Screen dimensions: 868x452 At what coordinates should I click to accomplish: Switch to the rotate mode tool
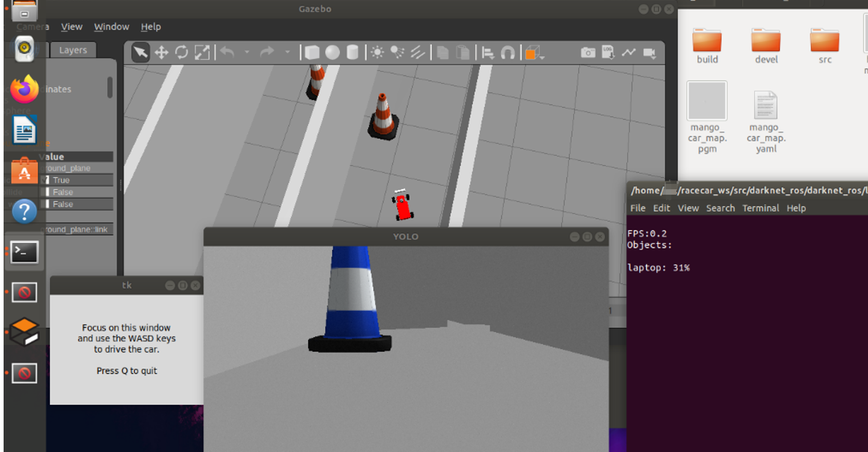pyautogui.click(x=181, y=53)
